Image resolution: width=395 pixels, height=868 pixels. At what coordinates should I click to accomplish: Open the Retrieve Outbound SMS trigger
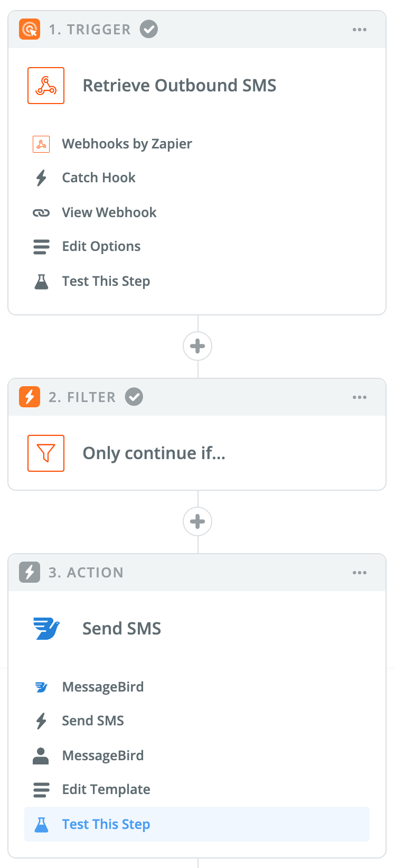point(179,85)
